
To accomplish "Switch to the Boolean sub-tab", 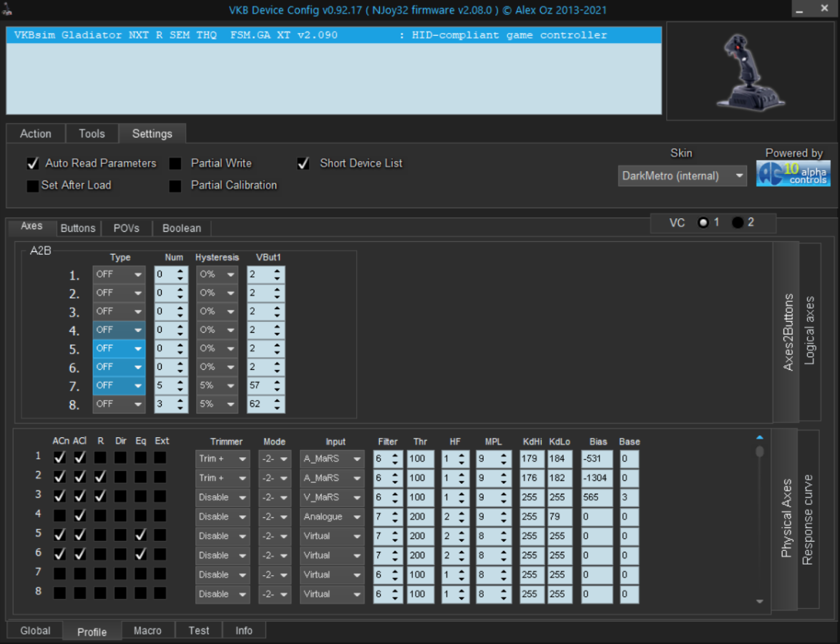I will click(x=182, y=228).
